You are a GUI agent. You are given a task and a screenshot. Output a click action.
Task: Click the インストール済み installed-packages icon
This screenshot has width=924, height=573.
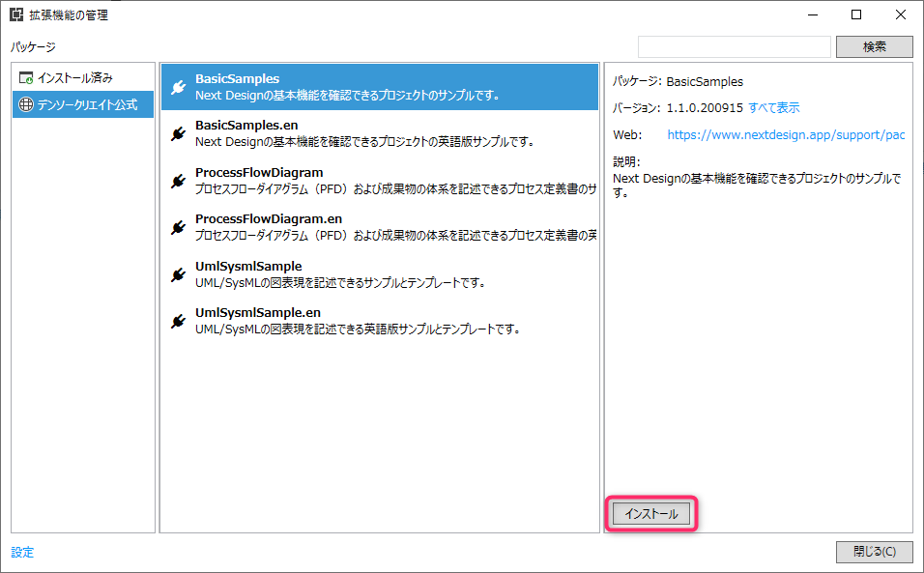tap(26, 77)
